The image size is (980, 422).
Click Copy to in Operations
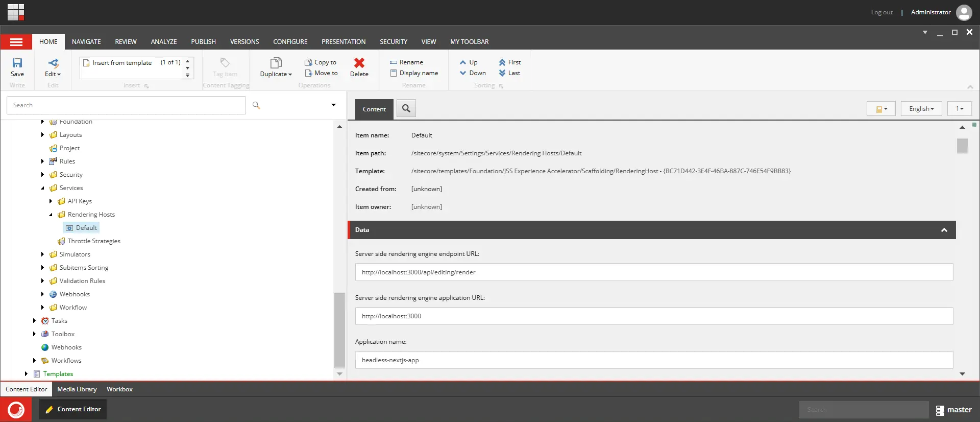click(321, 62)
